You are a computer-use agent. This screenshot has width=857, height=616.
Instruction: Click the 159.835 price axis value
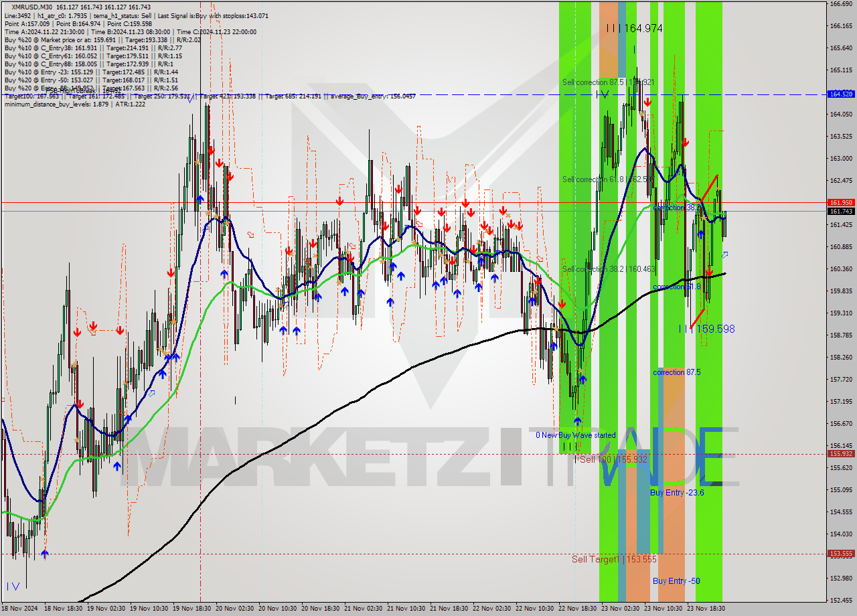[841, 291]
